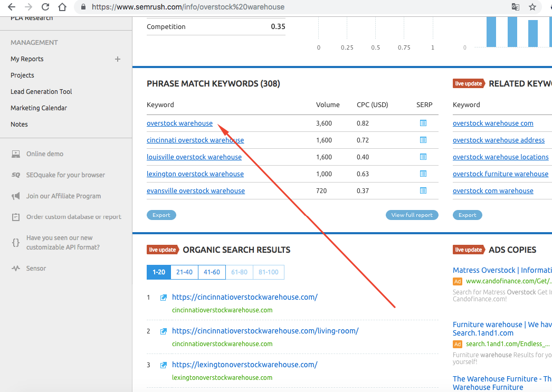Screen dimensions: 552x392
Task: View full report of phrase match keywords
Action: click(x=412, y=215)
